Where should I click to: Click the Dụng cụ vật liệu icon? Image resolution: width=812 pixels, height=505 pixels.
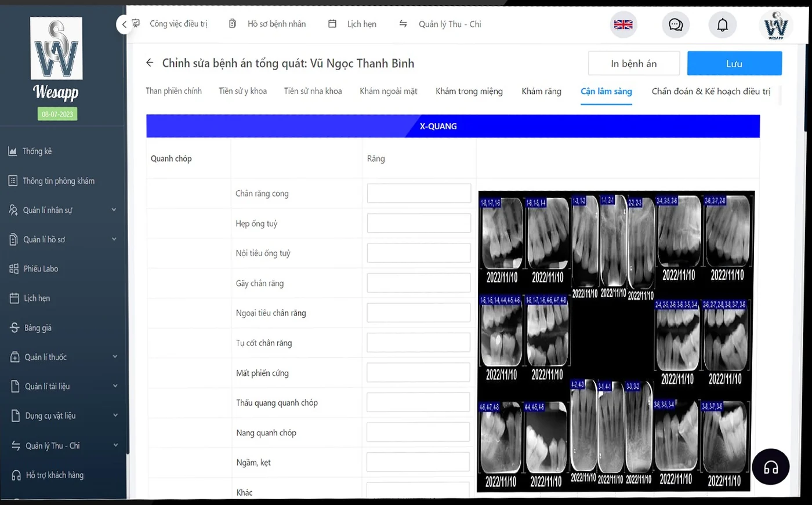(x=16, y=416)
